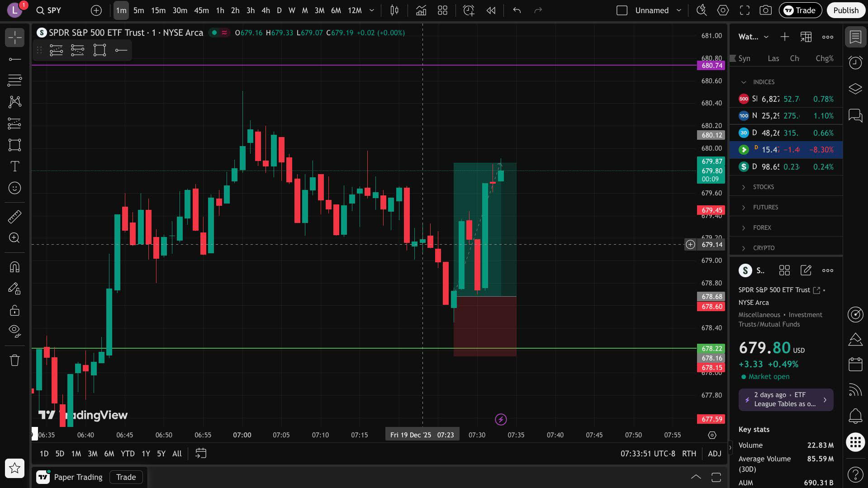Create an alert from top toolbar

pyautogui.click(x=469, y=10)
